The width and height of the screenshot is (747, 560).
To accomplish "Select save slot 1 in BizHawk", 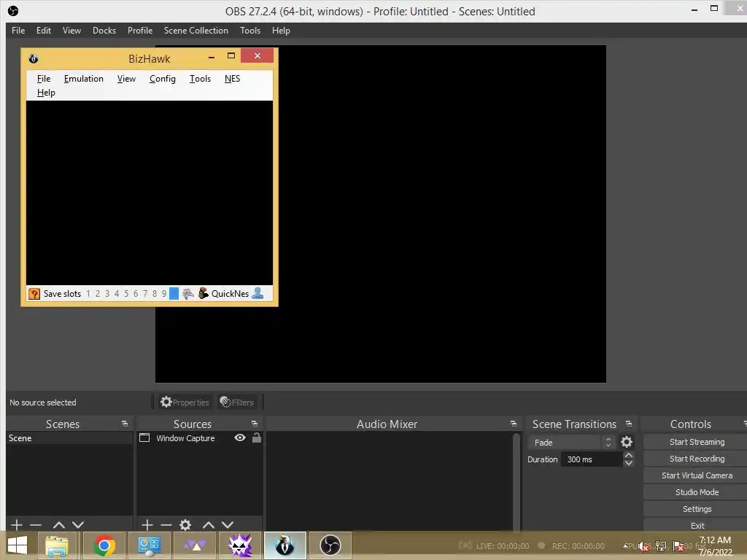I will 88,293.
